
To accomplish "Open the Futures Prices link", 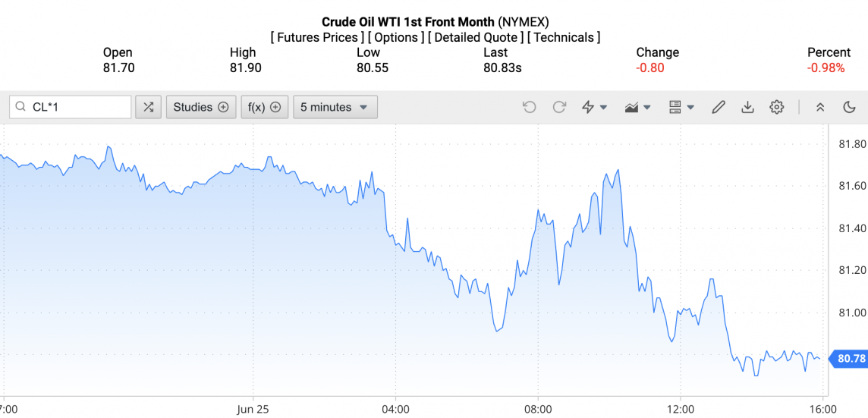I will point(316,37).
